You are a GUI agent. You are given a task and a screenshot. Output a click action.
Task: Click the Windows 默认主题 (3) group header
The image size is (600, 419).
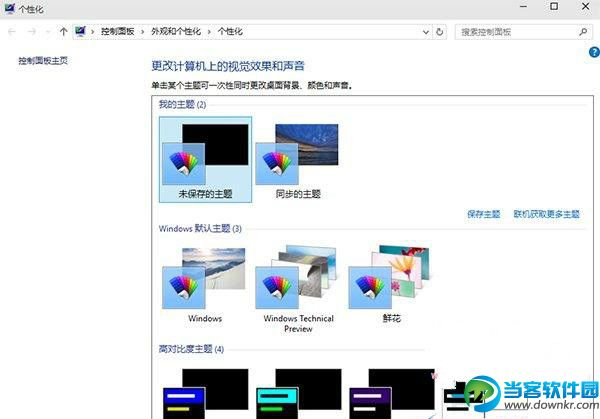(x=200, y=228)
